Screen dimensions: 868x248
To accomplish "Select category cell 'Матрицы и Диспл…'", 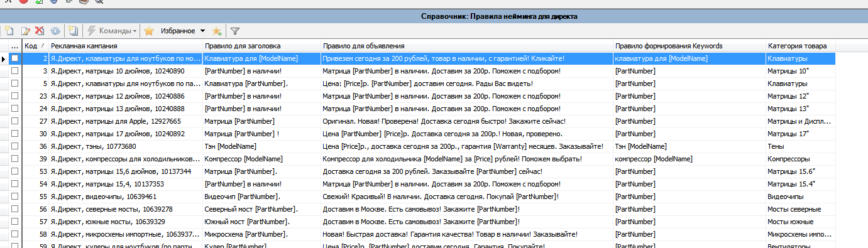I will tap(800, 121).
